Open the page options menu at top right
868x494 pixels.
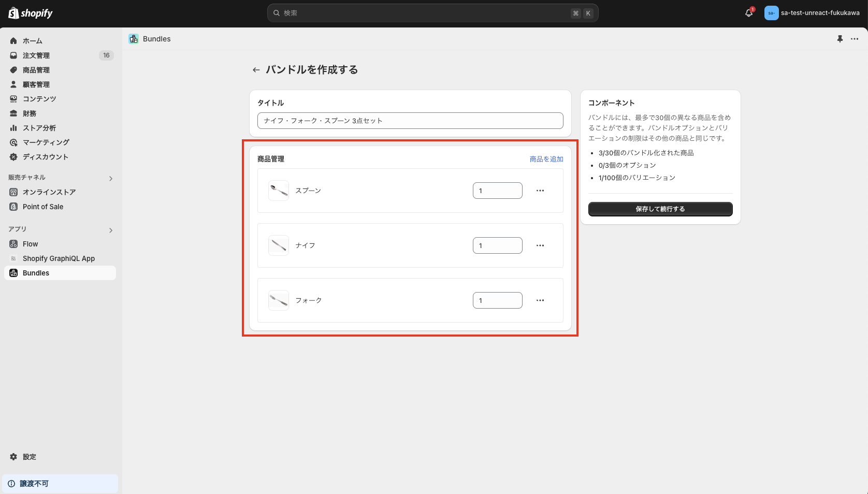(855, 39)
